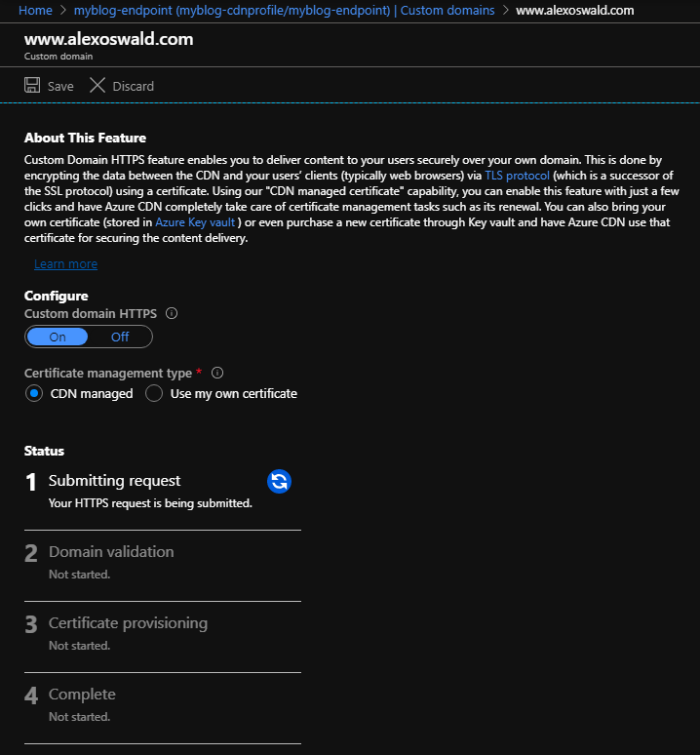
Task: Open myblog-endpoint Custom domains breadcrumb
Action: (284, 10)
